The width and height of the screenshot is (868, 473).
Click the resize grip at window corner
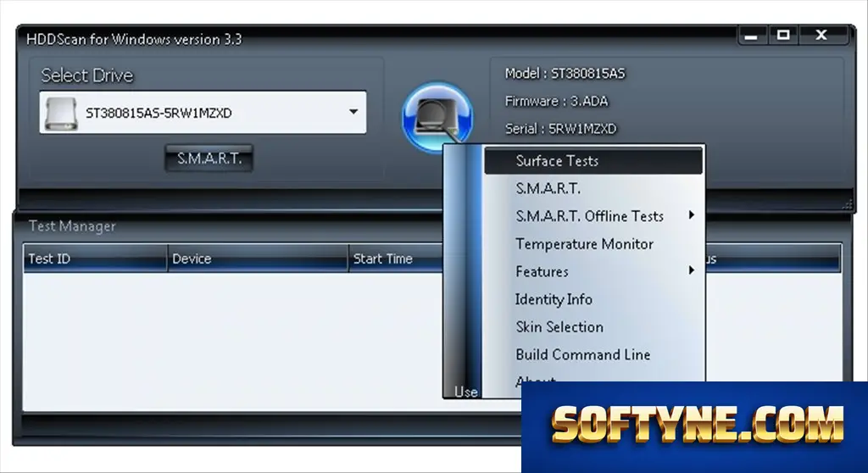pos(847,204)
